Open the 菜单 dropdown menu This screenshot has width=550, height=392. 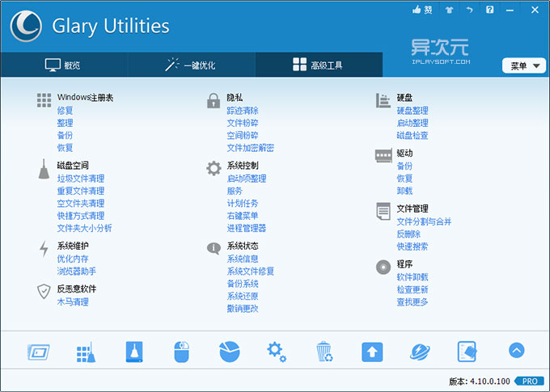tap(524, 65)
